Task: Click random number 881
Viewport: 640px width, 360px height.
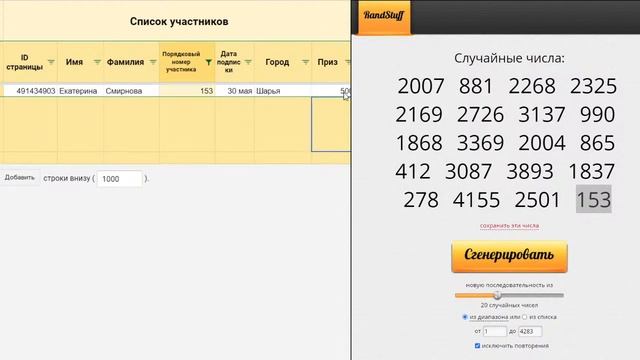Action: [475, 86]
